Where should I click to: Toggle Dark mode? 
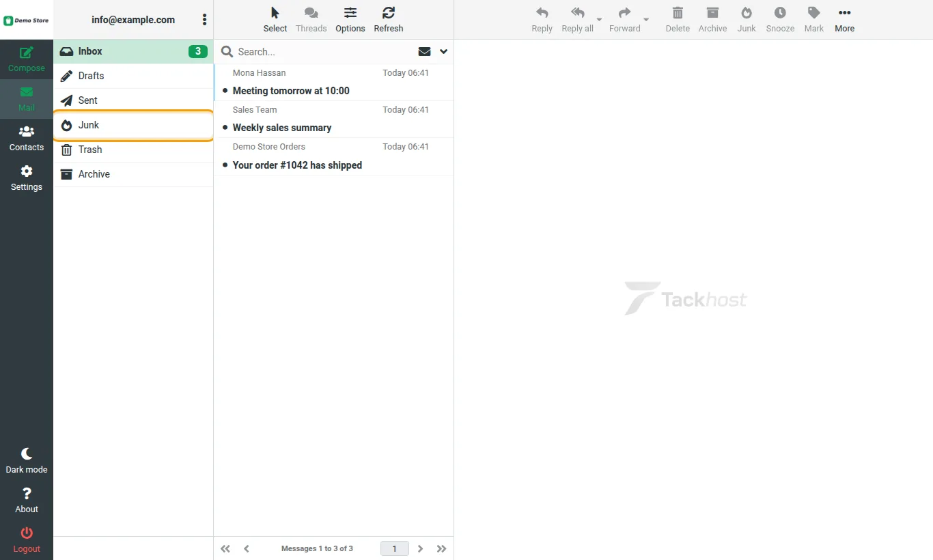point(27,461)
